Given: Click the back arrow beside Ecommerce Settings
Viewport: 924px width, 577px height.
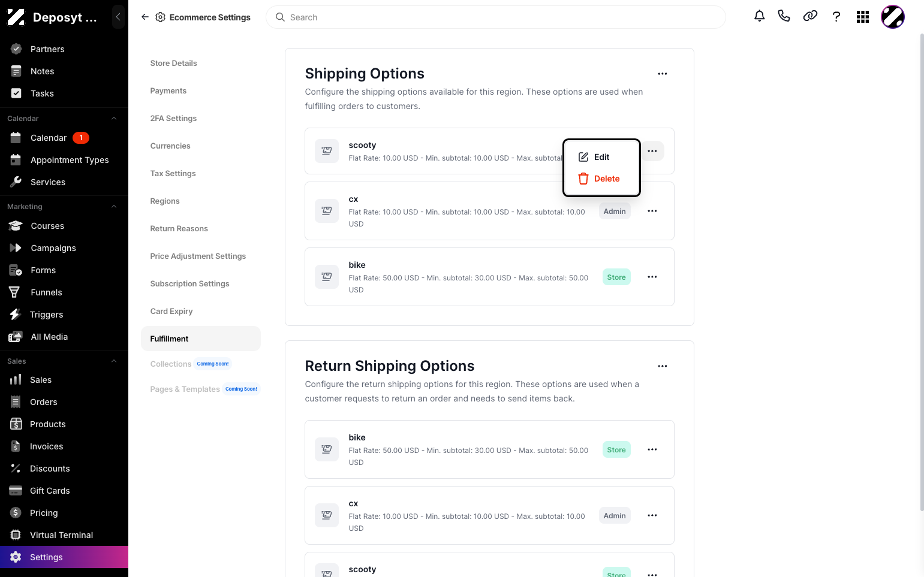Looking at the screenshot, I should pos(145,17).
